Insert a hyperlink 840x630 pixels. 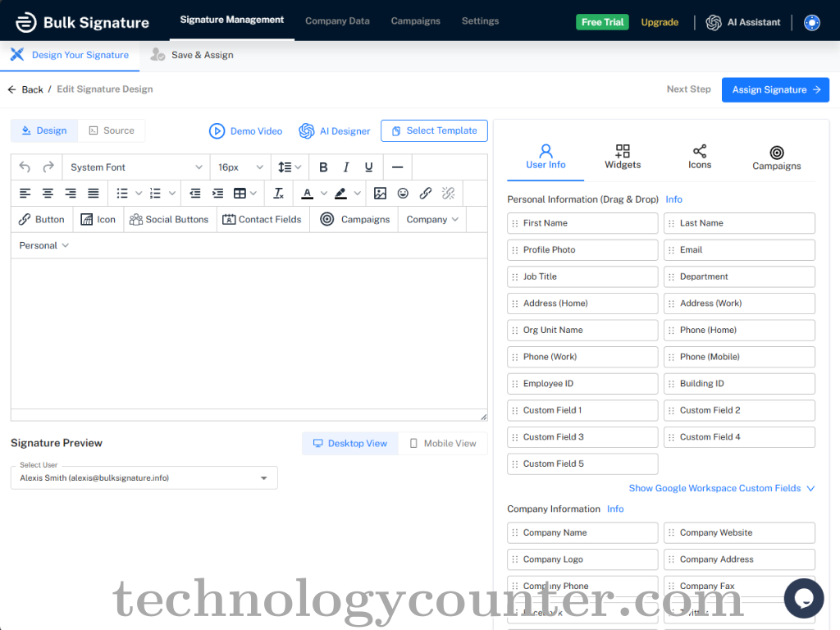tap(426, 194)
